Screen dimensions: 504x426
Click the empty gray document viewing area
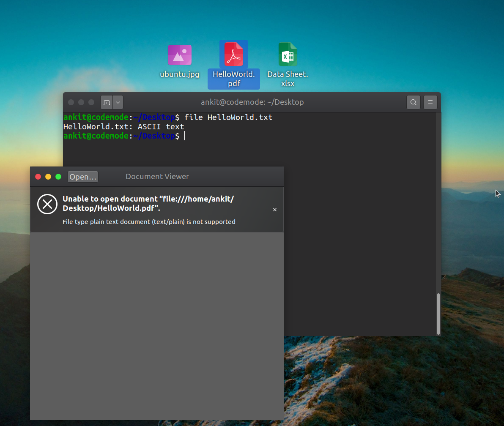tap(156, 325)
